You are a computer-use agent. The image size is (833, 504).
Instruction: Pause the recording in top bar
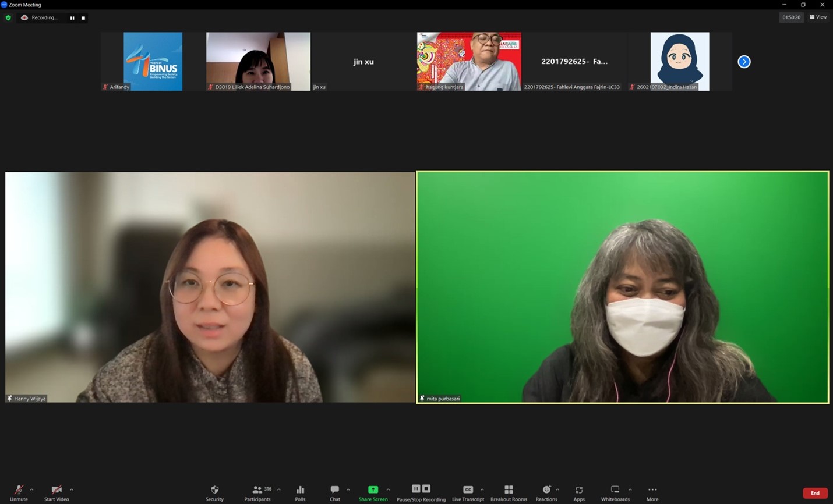[72, 18]
